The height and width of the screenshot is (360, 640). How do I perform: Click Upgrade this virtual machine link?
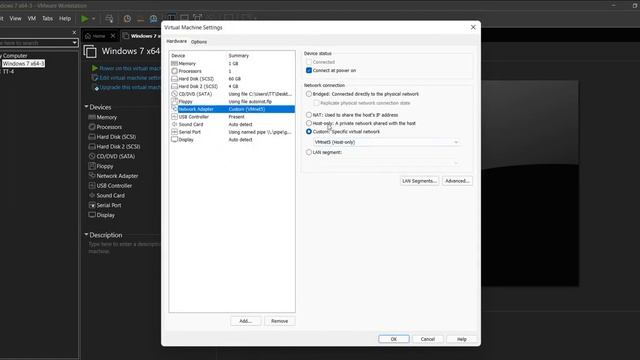click(130, 87)
